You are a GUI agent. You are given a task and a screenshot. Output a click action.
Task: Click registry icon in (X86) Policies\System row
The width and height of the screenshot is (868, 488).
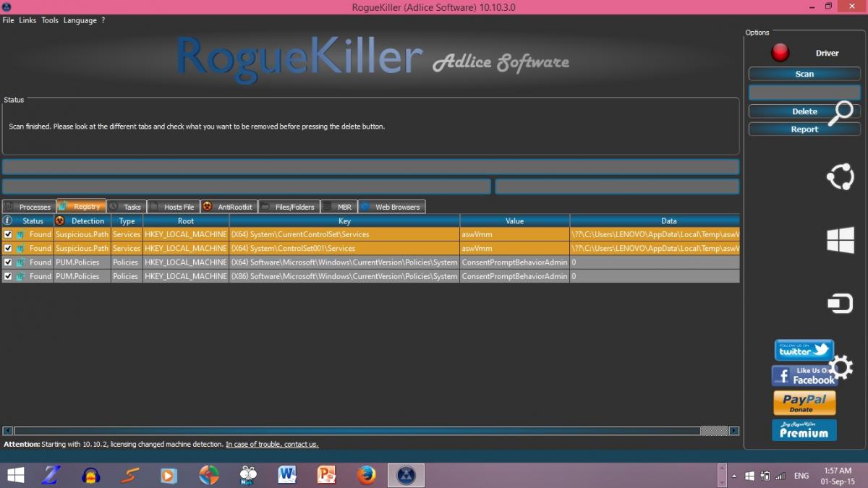point(20,276)
